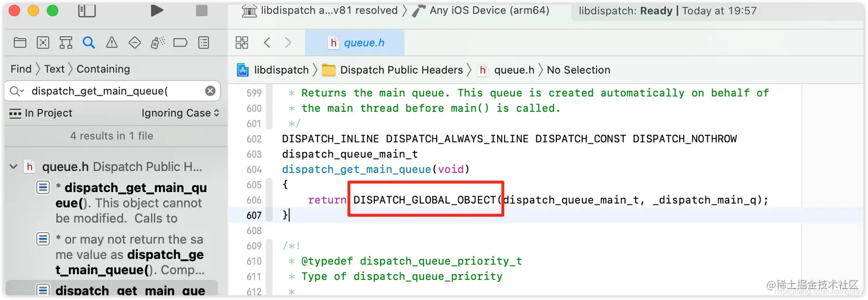This screenshot has height=300, width=868.
Task: Change the In Project search scope
Action: [x=41, y=113]
